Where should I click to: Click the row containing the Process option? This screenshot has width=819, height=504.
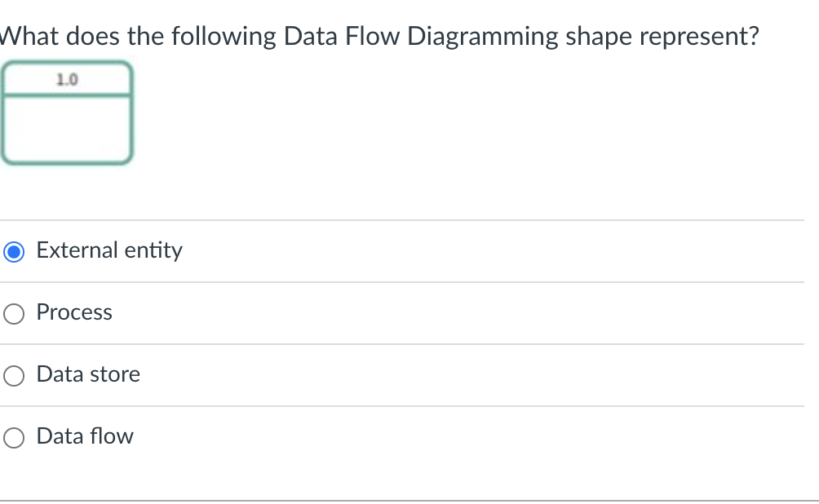326,313
